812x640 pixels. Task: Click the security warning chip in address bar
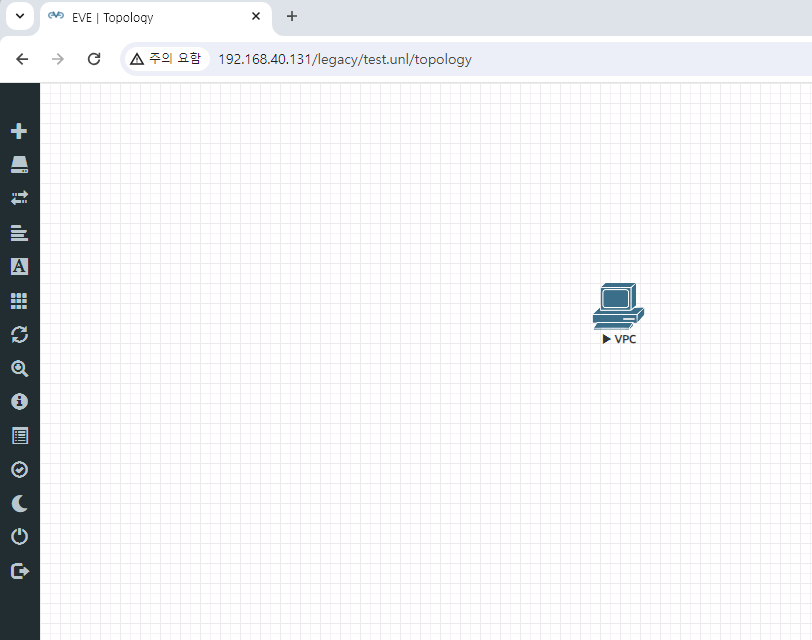166,59
